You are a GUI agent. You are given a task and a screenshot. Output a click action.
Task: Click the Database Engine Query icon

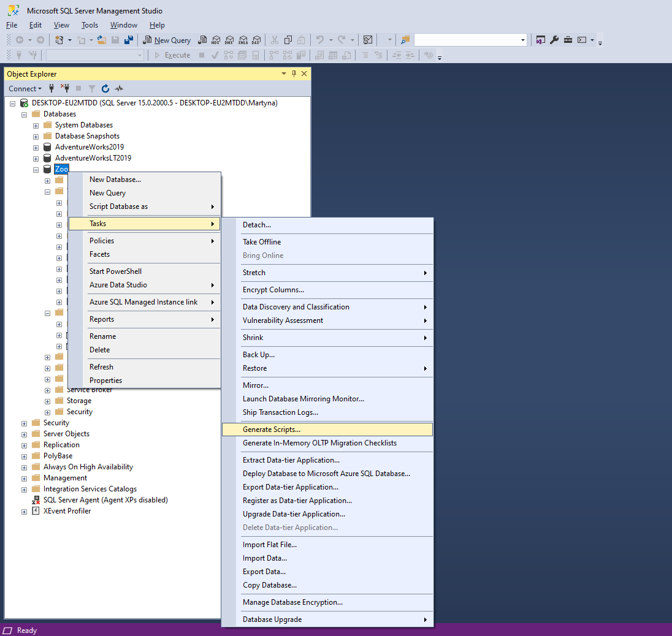click(x=202, y=40)
